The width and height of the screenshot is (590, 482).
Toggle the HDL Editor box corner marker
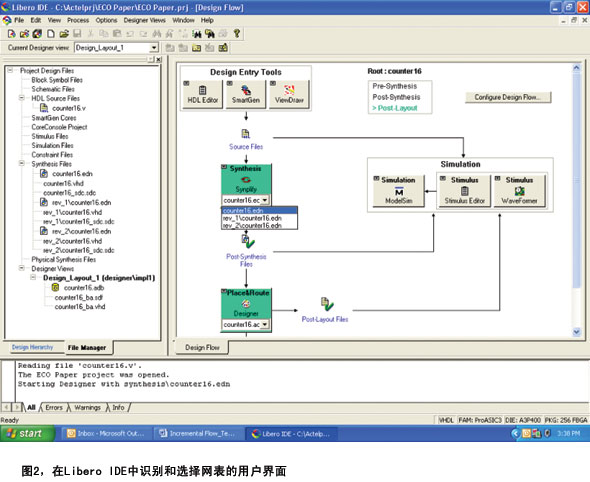coord(186,83)
